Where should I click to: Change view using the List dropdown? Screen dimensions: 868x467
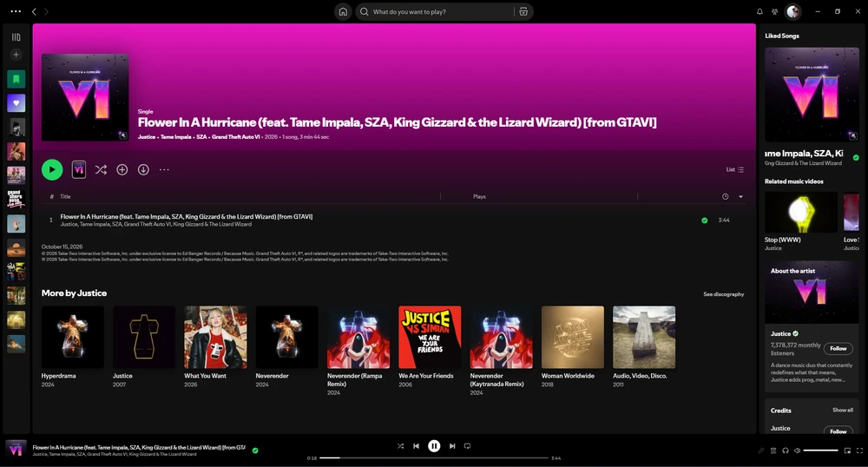tap(735, 170)
